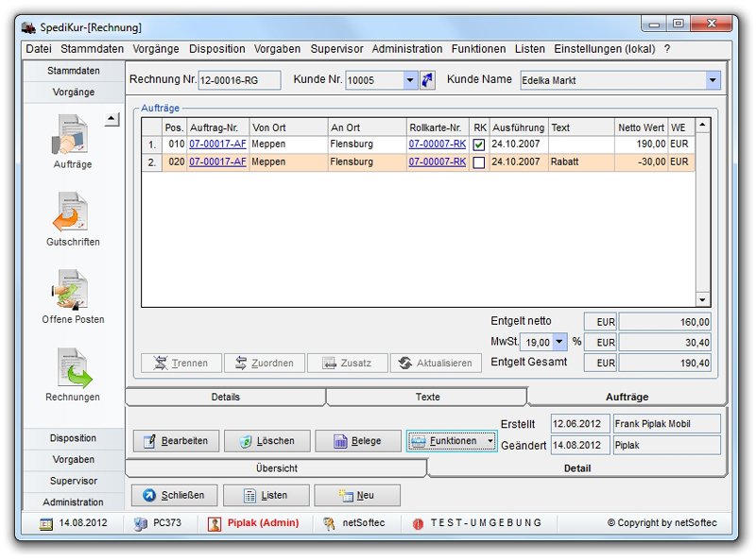Click the Rechnung Nr. input field
Viewport: 756px width, 560px height.
239,80
